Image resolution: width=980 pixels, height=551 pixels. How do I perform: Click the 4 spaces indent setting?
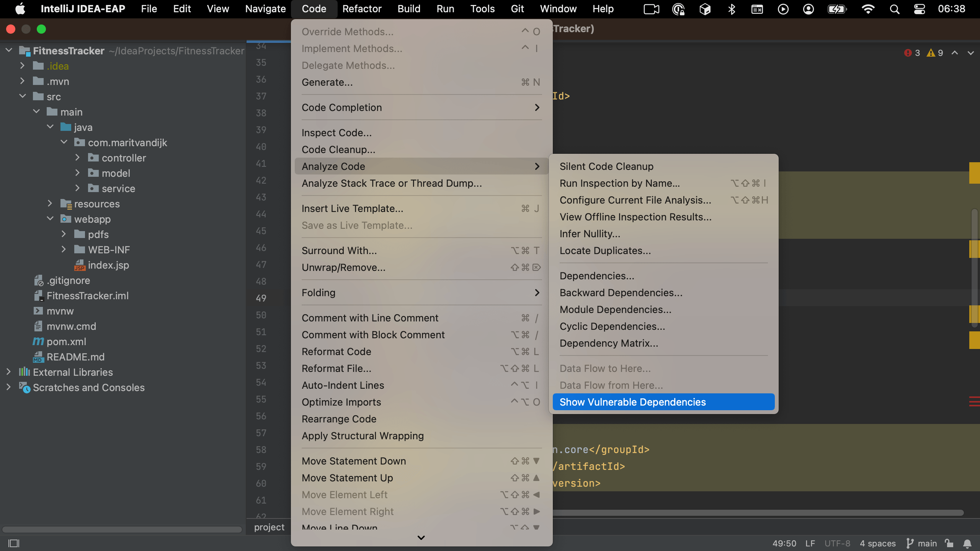click(877, 543)
